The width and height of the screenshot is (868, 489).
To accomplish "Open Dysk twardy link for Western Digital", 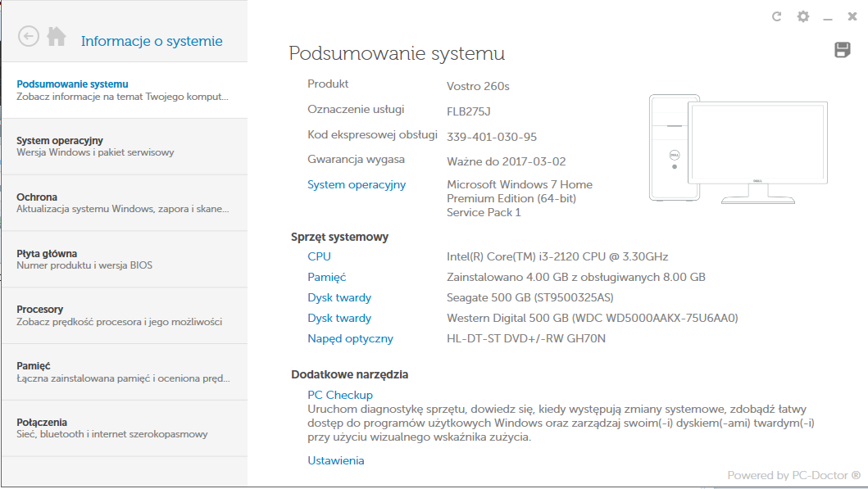I will point(339,318).
